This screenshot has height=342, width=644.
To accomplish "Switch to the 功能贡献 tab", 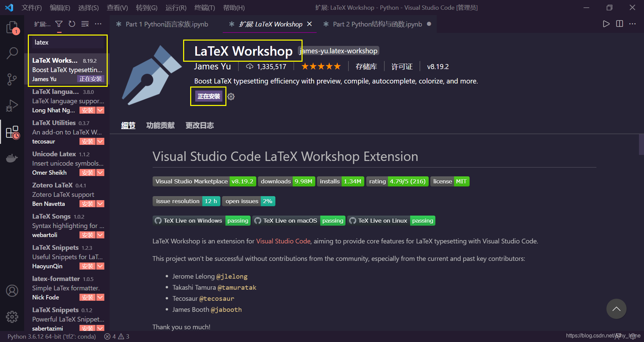I will click(160, 125).
